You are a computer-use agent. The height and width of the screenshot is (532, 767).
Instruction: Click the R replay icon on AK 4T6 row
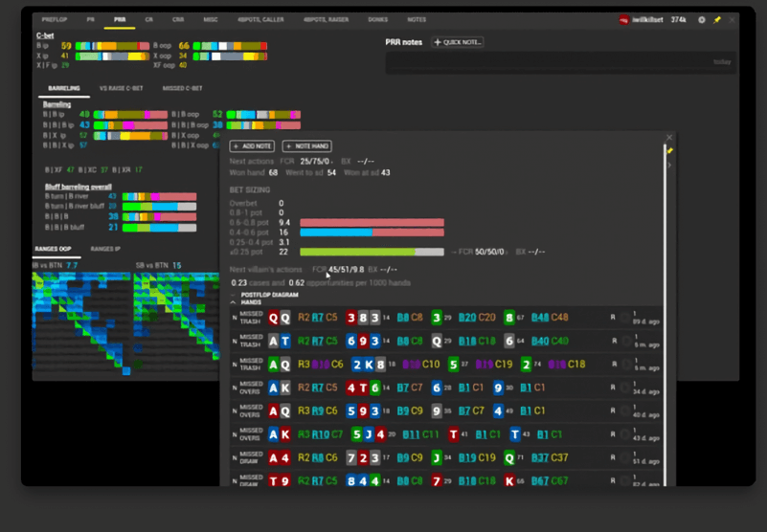pos(613,388)
